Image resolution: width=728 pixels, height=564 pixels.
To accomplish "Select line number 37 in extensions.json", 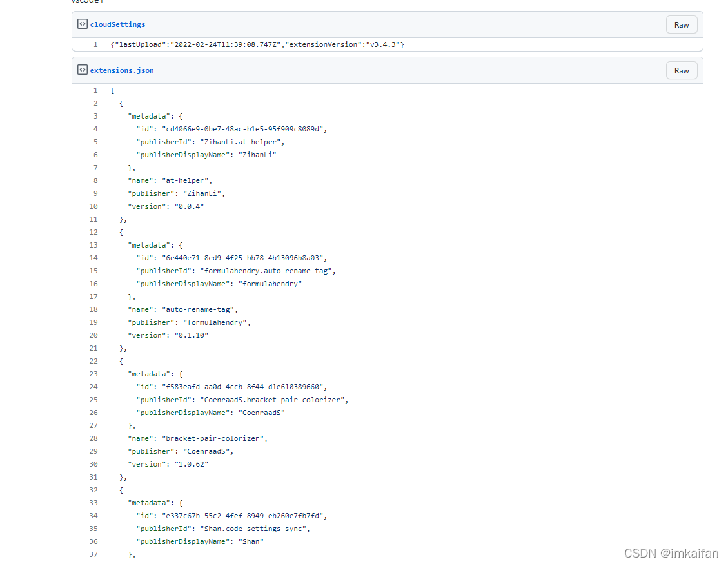I will point(93,555).
